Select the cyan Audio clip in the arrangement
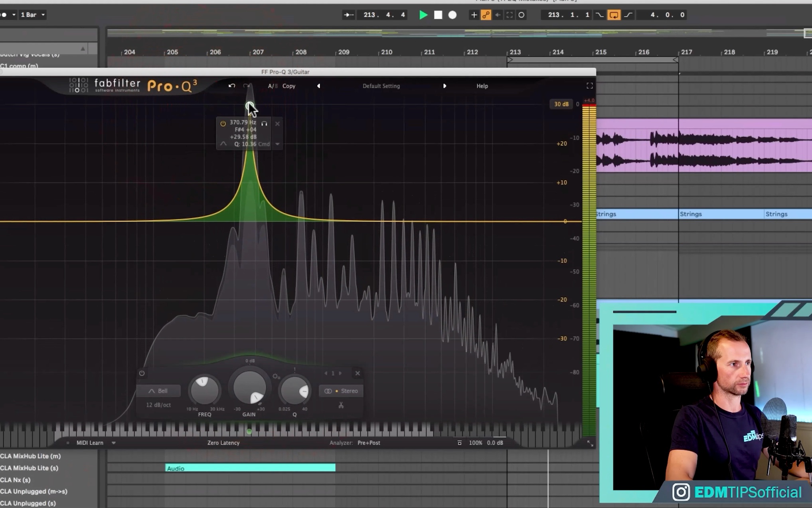Image resolution: width=812 pixels, height=508 pixels. point(250,468)
